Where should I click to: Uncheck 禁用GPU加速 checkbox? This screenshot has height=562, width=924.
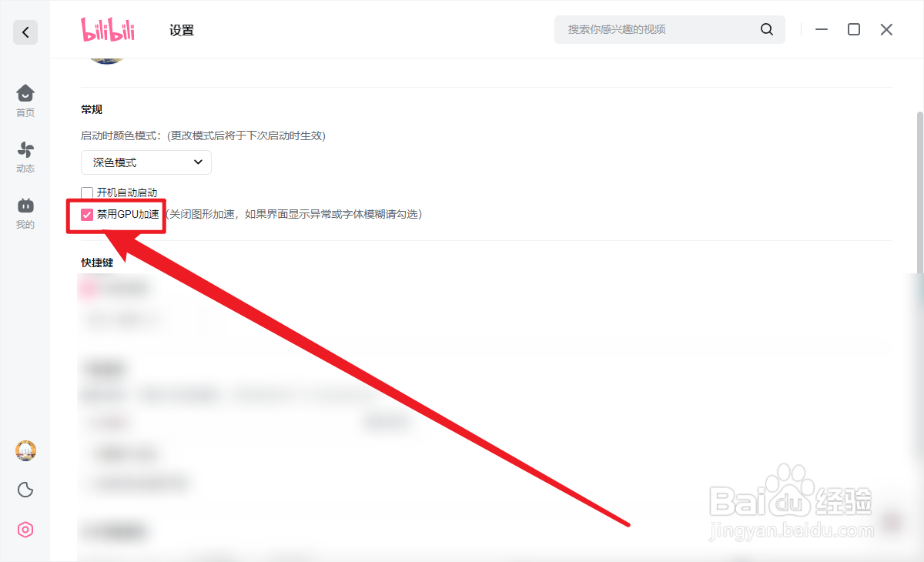click(x=87, y=214)
